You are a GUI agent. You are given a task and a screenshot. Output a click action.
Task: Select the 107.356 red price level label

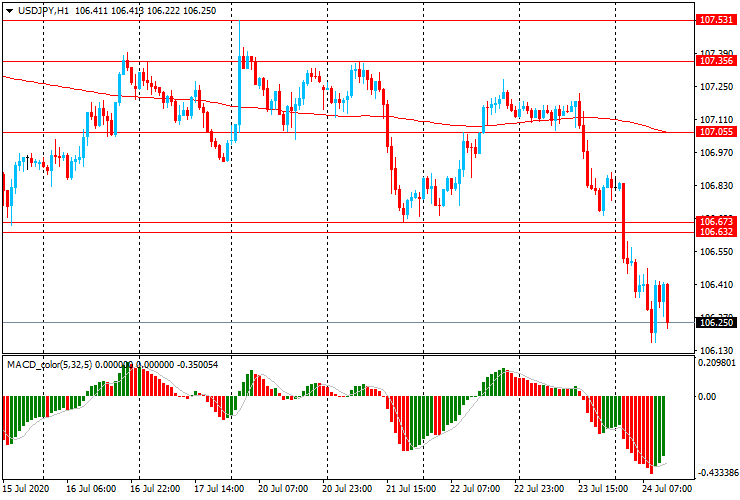point(716,60)
